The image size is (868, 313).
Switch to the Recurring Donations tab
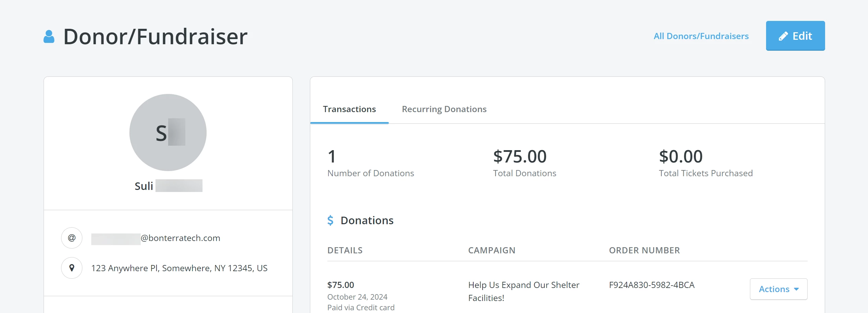(444, 109)
